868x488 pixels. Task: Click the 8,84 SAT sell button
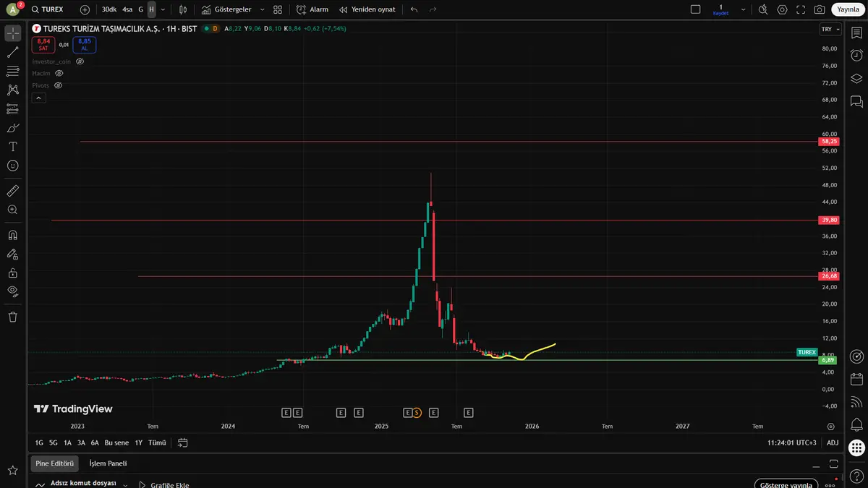coord(43,45)
